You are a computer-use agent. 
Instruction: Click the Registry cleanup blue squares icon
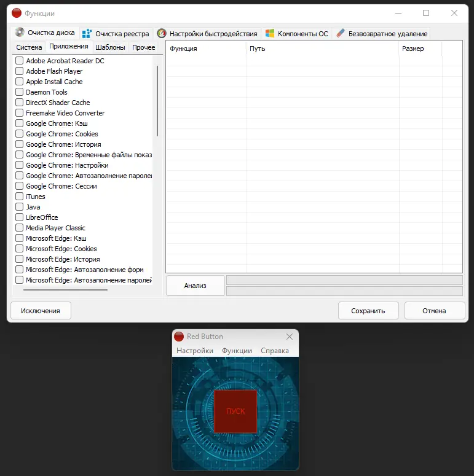coord(87,33)
